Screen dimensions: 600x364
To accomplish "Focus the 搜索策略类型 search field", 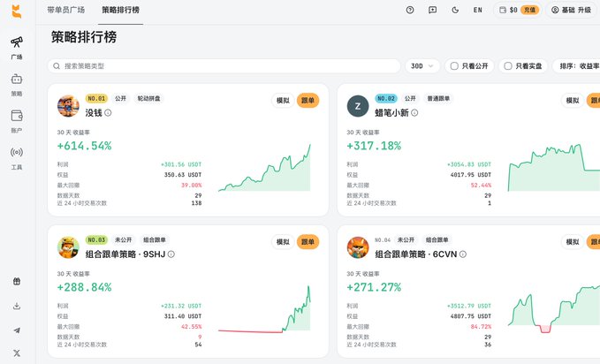I will 224,66.
